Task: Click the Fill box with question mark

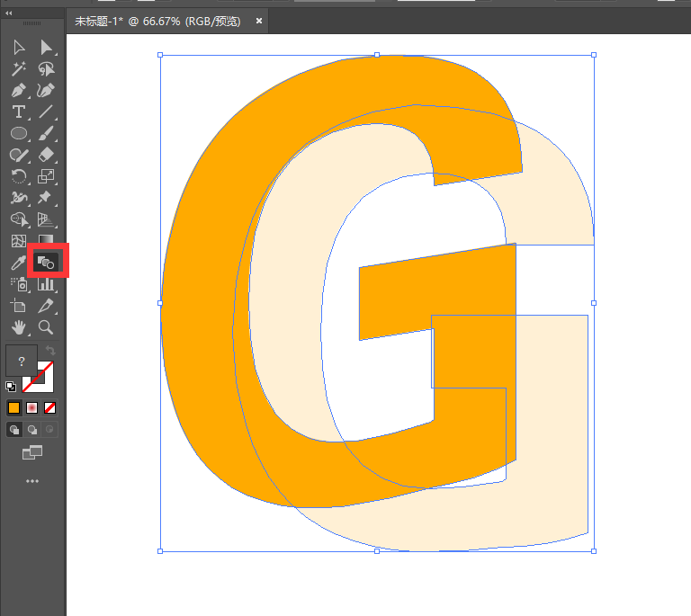Action: 22,361
